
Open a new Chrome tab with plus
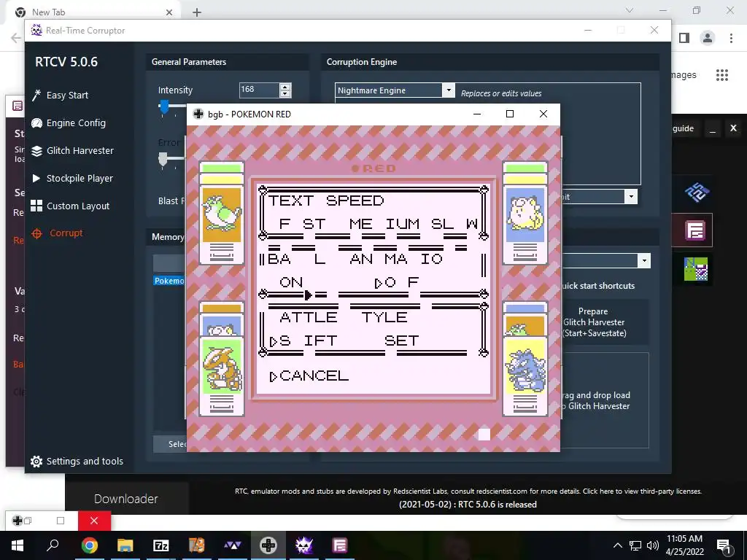pyautogui.click(x=197, y=12)
